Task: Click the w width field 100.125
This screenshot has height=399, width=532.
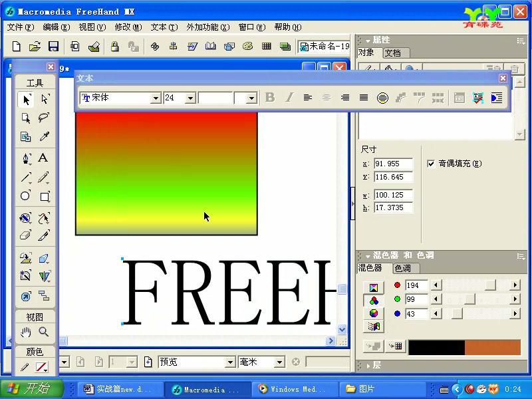Action: pyautogui.click(x=393, y=195)
